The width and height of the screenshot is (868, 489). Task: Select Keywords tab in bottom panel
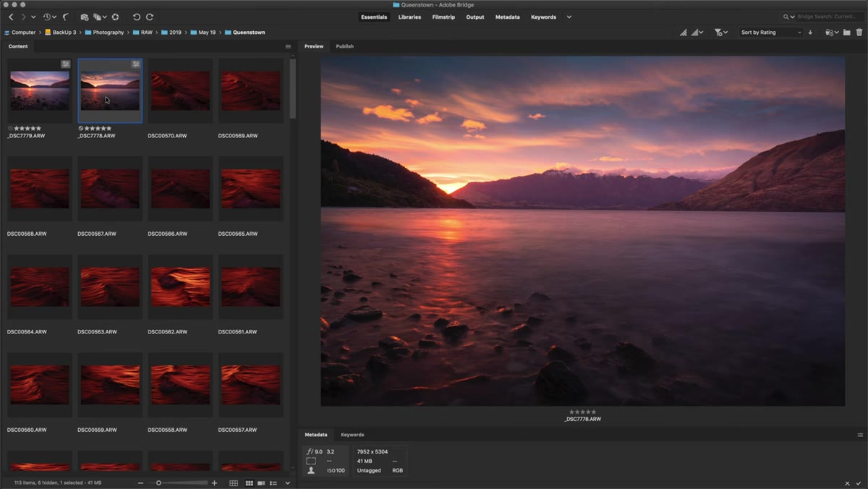(352, 435)
